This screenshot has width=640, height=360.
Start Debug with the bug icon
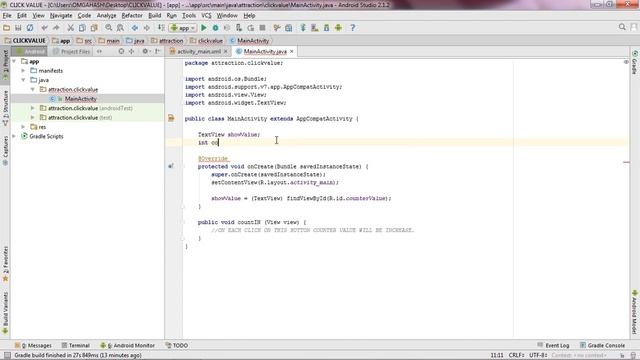coord(215,28)
